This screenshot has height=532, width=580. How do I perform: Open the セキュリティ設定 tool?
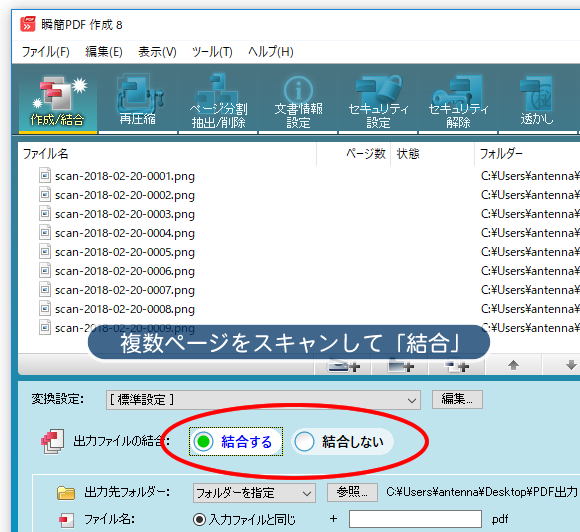[x=378, y=101]
